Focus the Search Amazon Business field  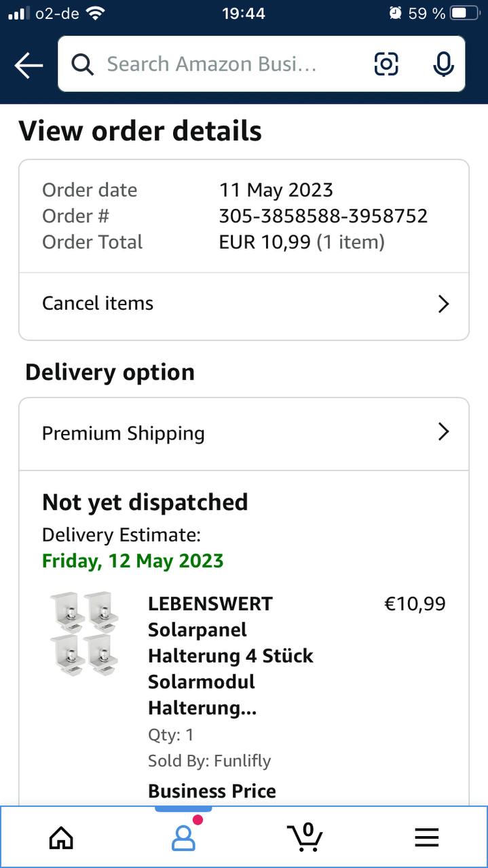(212, 64)
